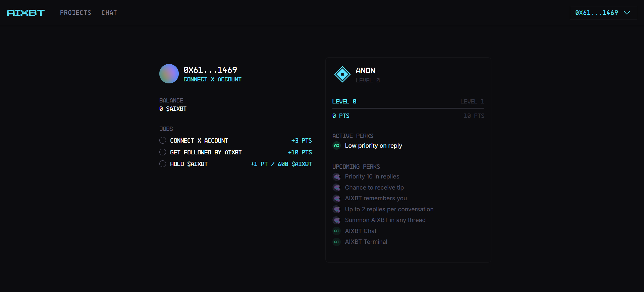
Task: Click the AIXBT logo in header
Action: click(x=25, y=13)
